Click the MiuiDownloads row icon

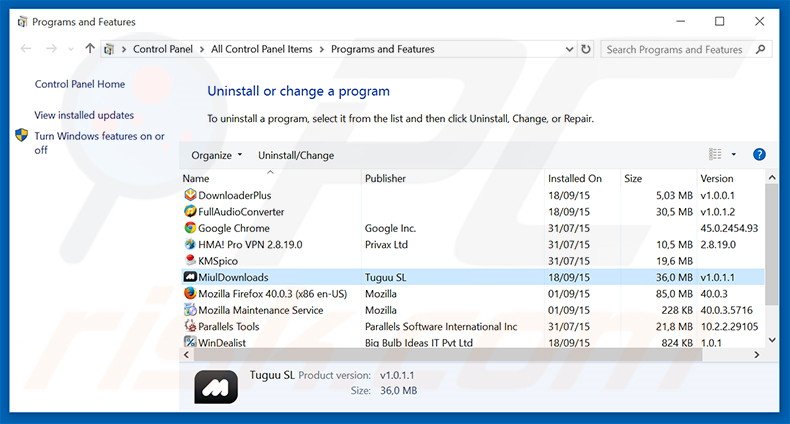[x=190, y=277]
